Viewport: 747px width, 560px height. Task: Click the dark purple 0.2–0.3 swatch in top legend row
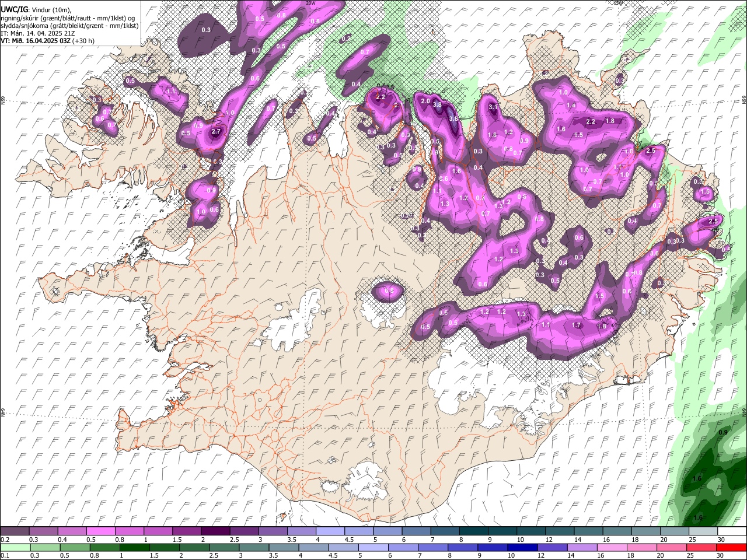point(15,531)
